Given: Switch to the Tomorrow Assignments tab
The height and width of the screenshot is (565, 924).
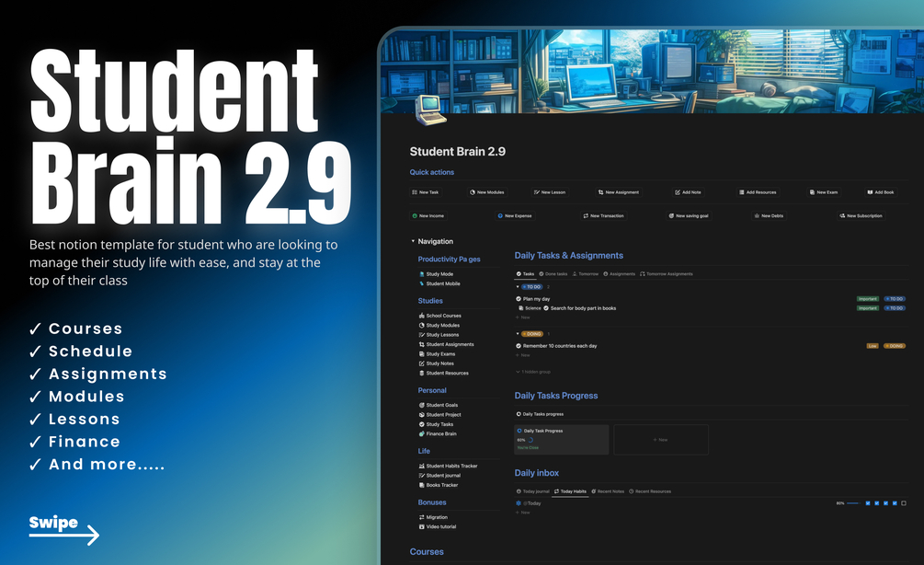Looking at the screenshot, I should pos(667,273).
